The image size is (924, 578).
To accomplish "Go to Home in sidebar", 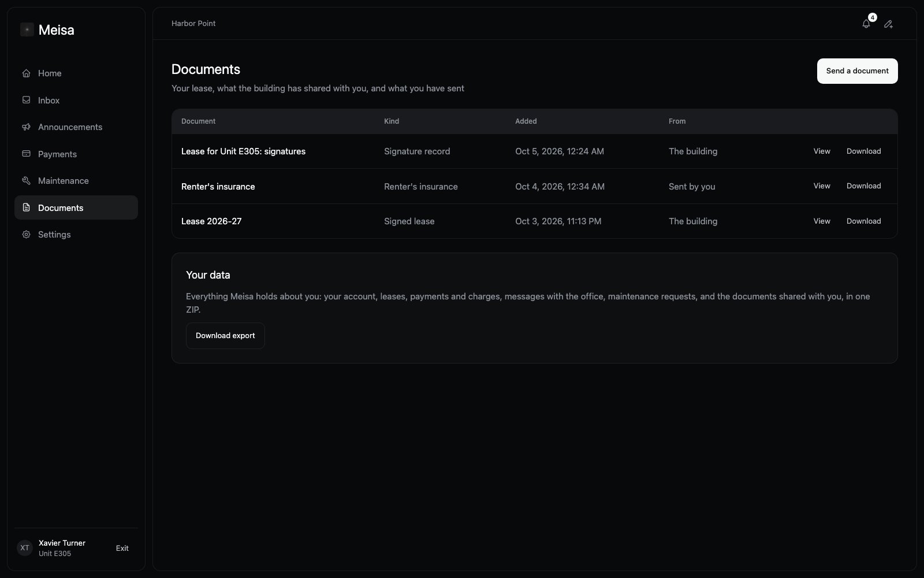I will tap(76, 73).
